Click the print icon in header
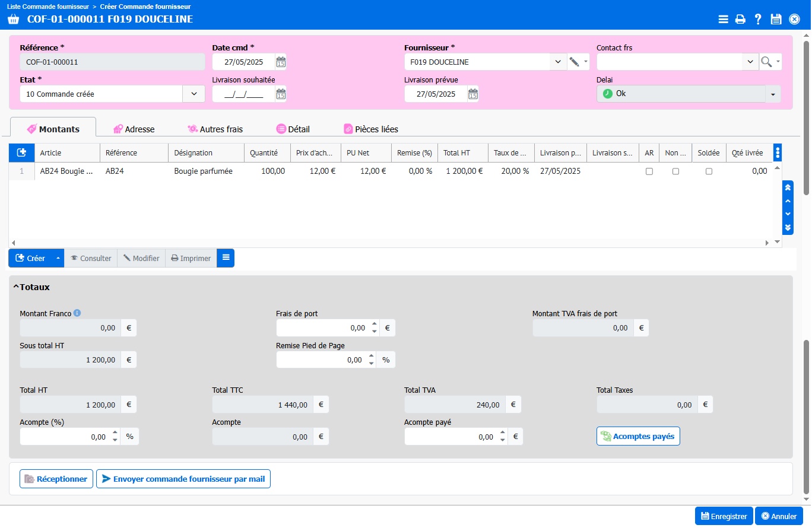Screen dimensions: 812x528 (x=740, y=19)
